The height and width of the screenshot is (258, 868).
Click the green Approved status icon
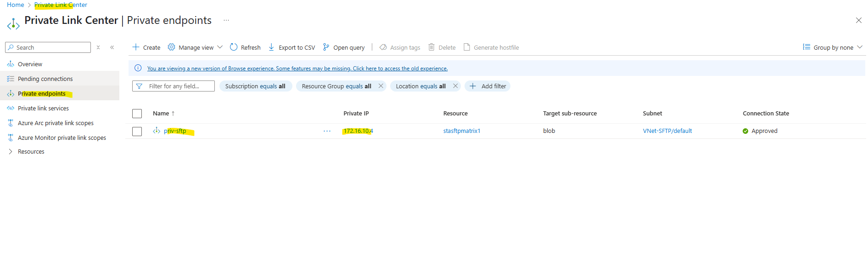click(x=745, y=131)
